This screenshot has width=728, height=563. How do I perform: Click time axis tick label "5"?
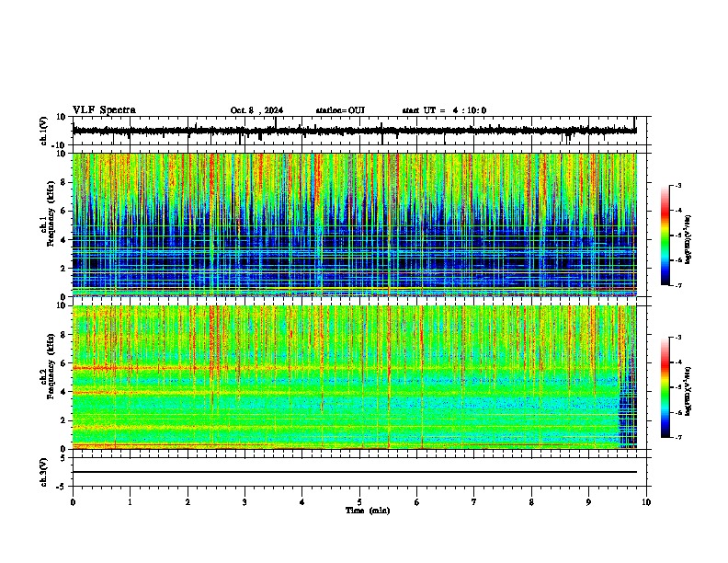click(359, 502)
